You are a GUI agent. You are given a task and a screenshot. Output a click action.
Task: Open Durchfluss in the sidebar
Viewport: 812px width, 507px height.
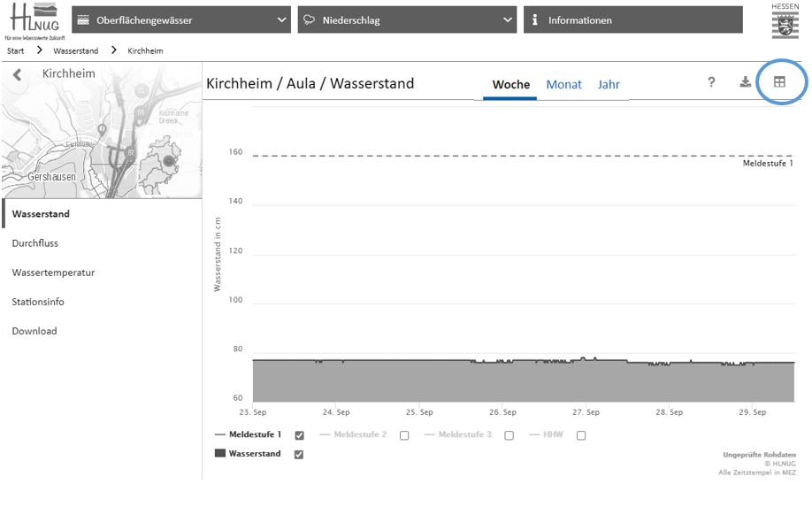pos(35,243)
